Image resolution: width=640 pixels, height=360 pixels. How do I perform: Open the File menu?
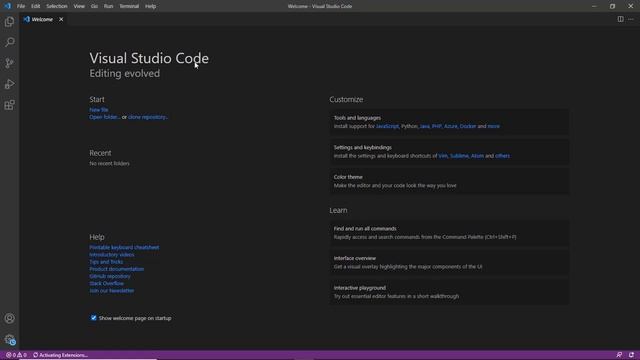[x=21, y=6]
